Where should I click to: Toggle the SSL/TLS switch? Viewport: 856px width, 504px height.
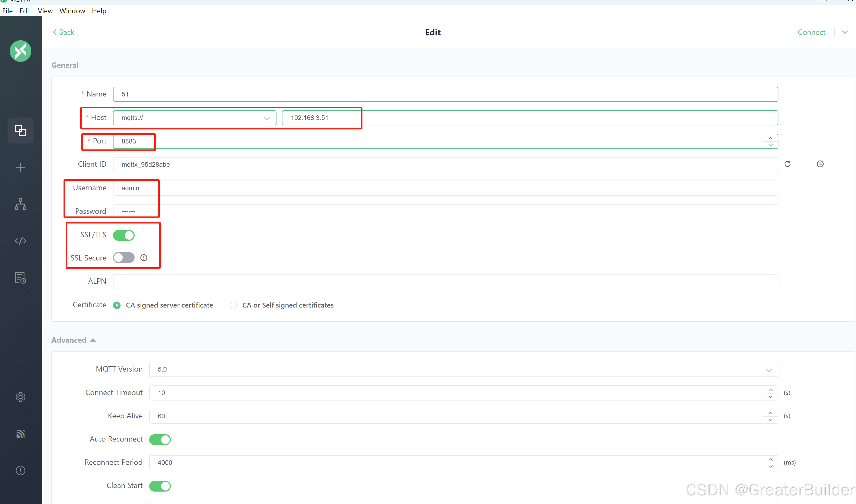pos(124,235)
